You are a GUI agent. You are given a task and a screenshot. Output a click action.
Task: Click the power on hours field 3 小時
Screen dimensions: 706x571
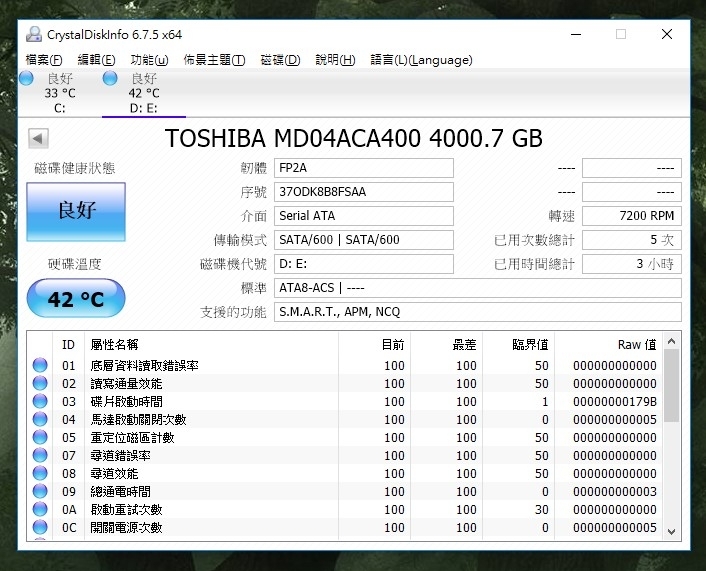coord(632,264)
